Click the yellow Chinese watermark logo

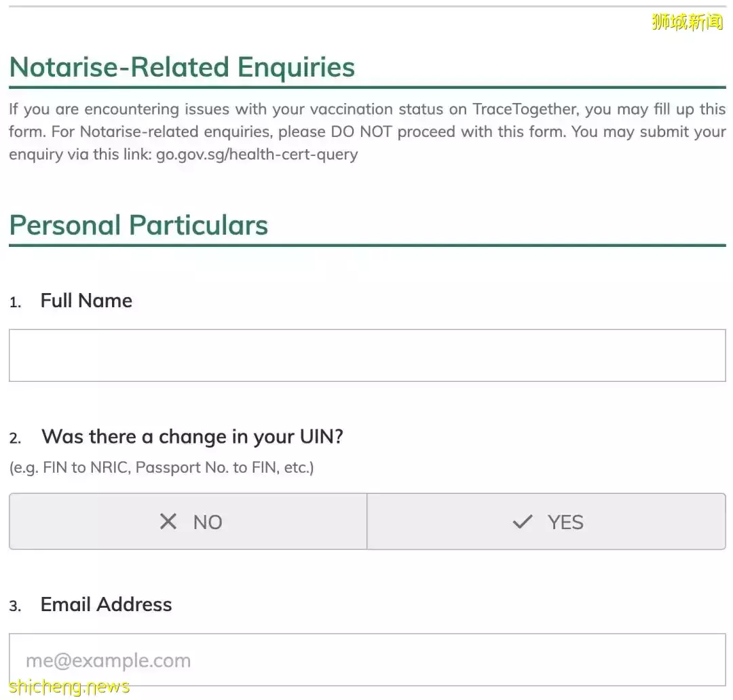coord(687,22)
